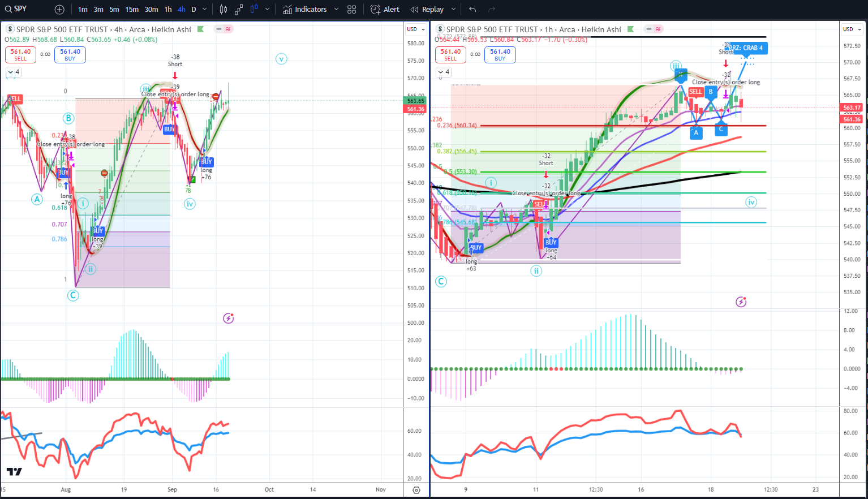The image size is (868, 499).
Task: Choose candlestick chart style icon
Action: pyautogui.click(x=224, y=10)
